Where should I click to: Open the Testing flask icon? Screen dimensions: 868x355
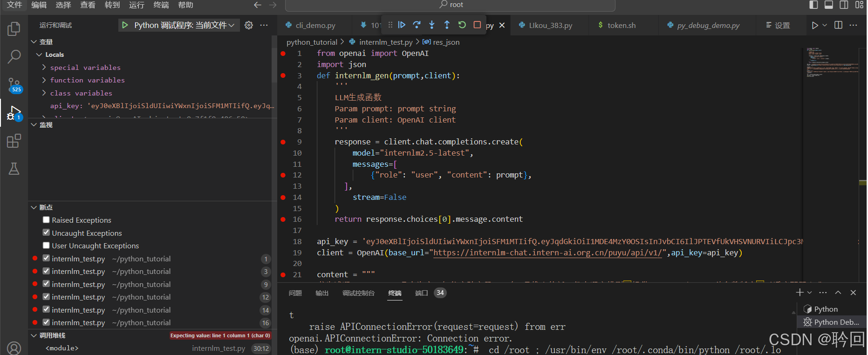click(x=14, y=169)
